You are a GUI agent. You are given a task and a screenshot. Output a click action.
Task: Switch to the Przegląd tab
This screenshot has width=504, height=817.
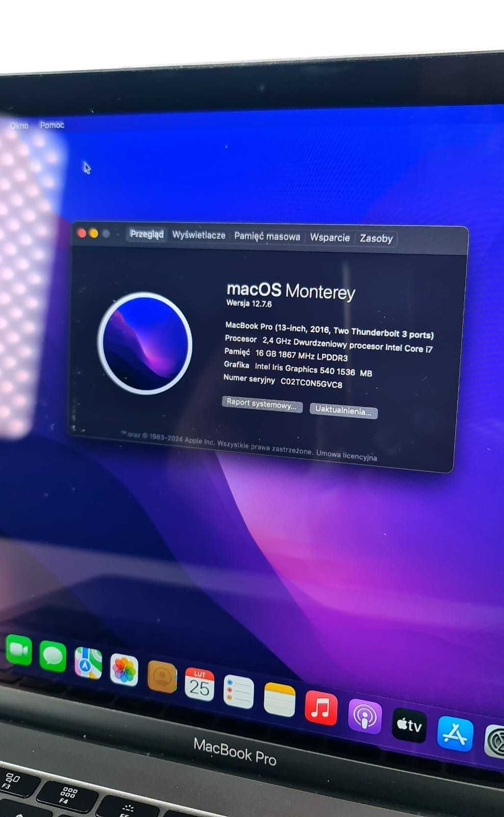(147, 234)
